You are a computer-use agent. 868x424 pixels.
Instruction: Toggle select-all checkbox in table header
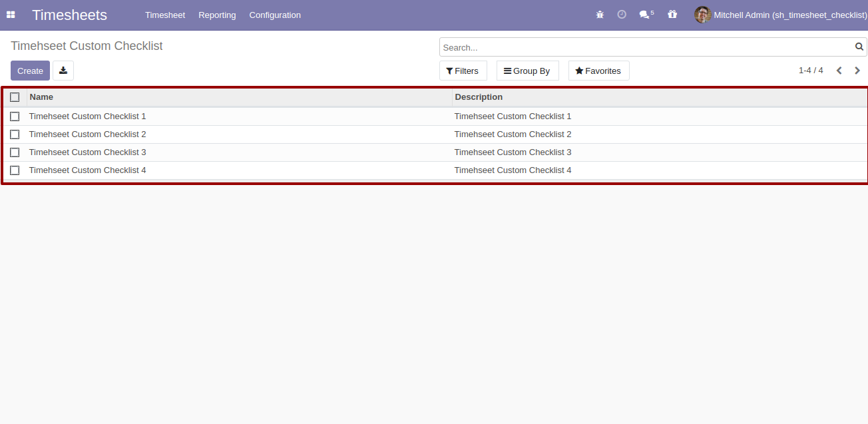(x=15, y=97)
